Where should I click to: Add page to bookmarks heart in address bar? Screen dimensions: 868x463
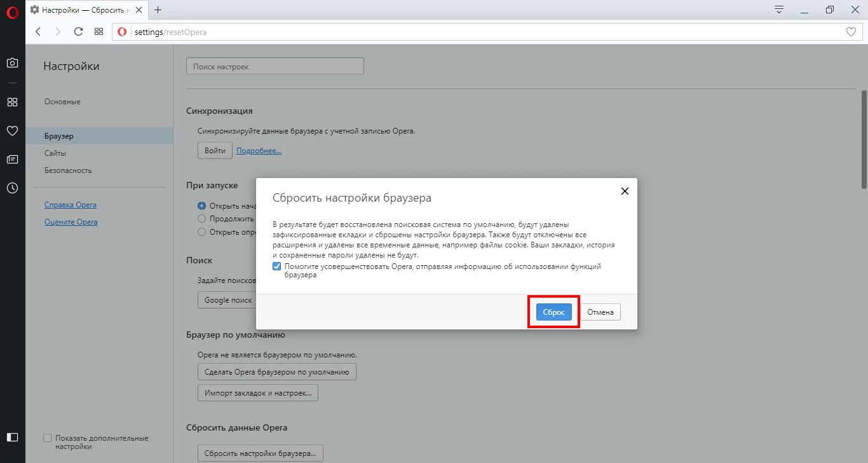click(x=851, y=32)
